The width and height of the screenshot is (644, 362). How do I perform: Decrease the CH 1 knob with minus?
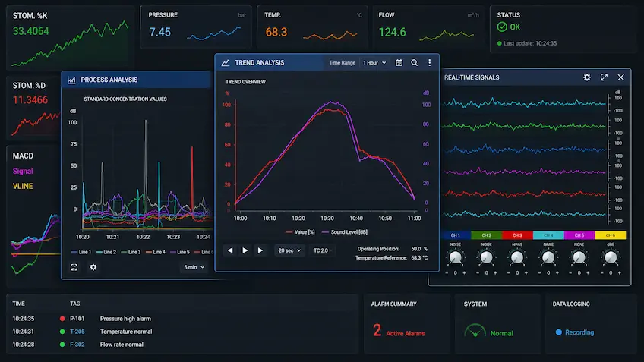click(x=447, y=273)
